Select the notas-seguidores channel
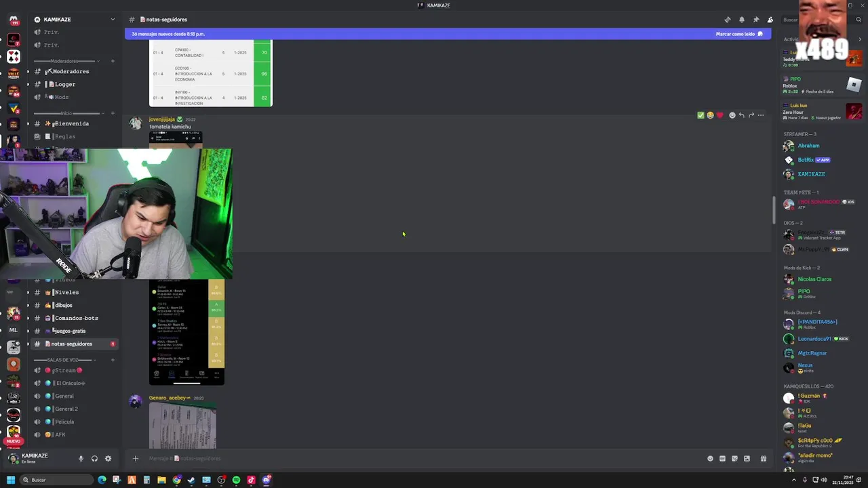 coord(75,344)
